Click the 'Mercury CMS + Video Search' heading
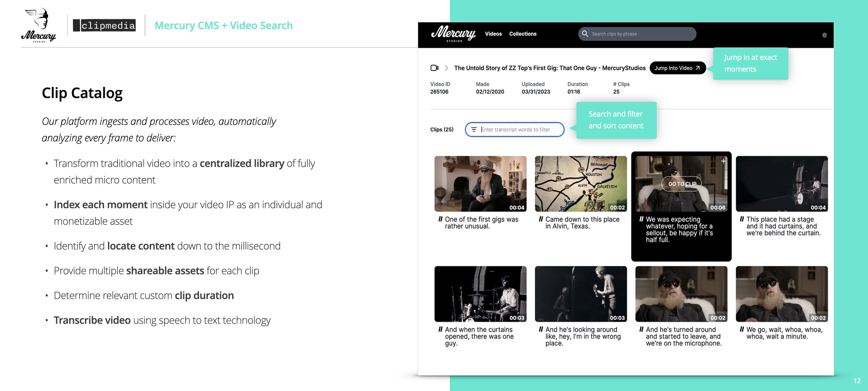 tap(224, 25)
